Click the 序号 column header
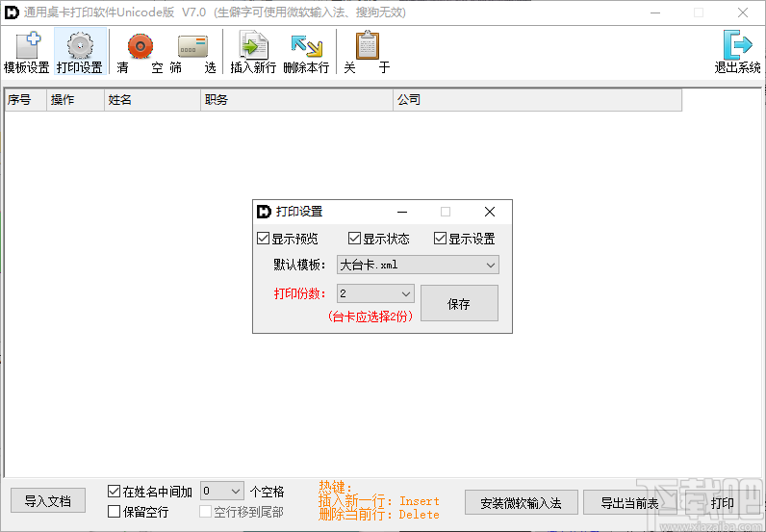The image size is (766, 532). [x=25, y=100]
